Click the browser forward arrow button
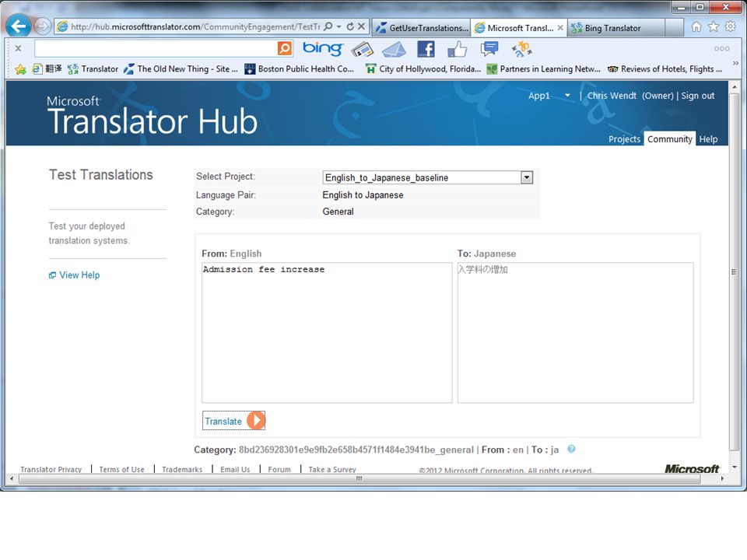747x560 pixels. [42, 26]
